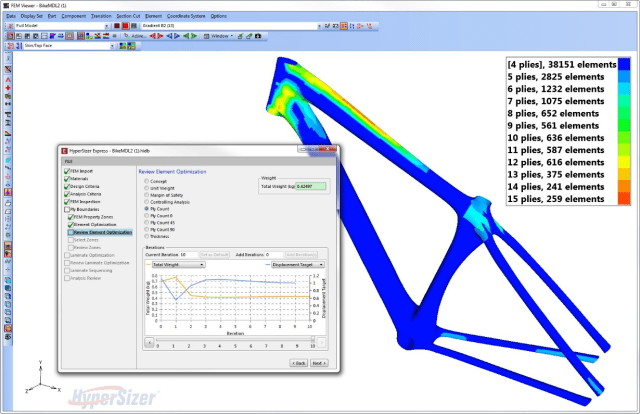Click the camera snapshot icon in toolbar
This screenshot has height=414, width=640.
[258, 36]
